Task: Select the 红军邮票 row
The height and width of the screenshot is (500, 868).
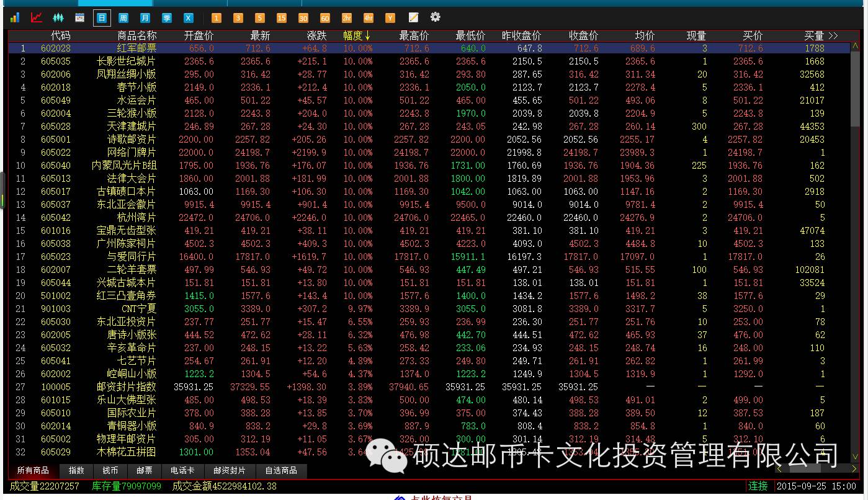Action: click(429, 48)
